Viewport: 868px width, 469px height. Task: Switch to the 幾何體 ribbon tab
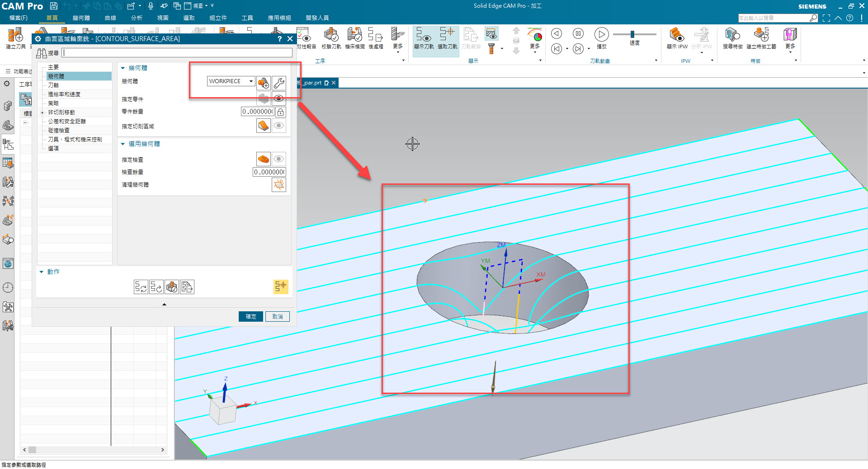(x=81, y=18)
